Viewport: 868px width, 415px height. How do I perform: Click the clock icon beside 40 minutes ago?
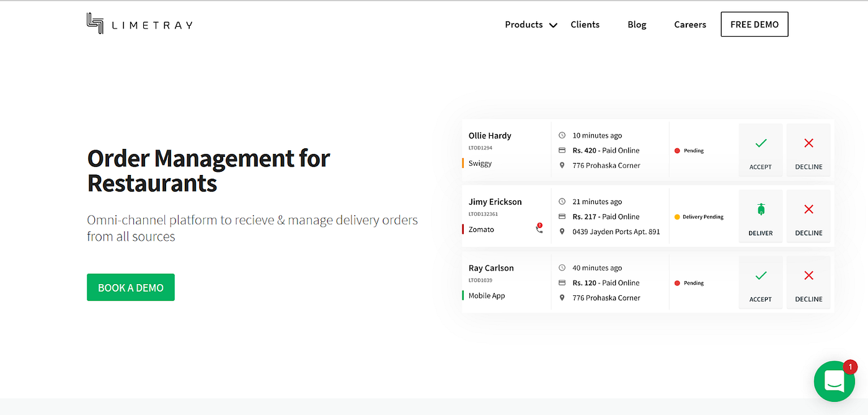[562, 268]
